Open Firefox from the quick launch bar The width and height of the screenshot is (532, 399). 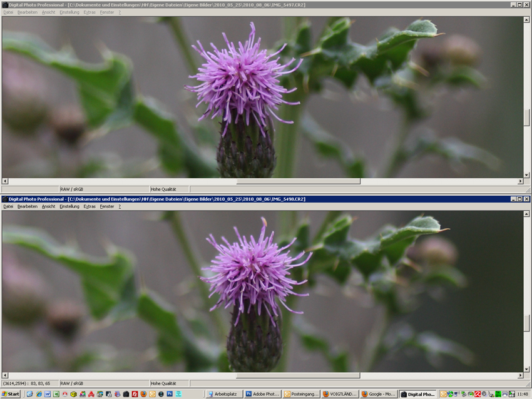point(143,394)
